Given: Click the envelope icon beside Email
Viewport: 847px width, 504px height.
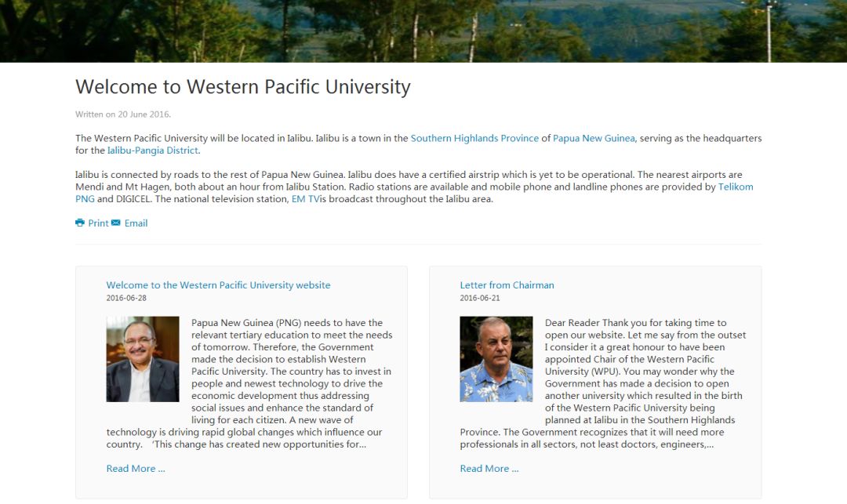Looking at the screenshot, I should (116, 223).
